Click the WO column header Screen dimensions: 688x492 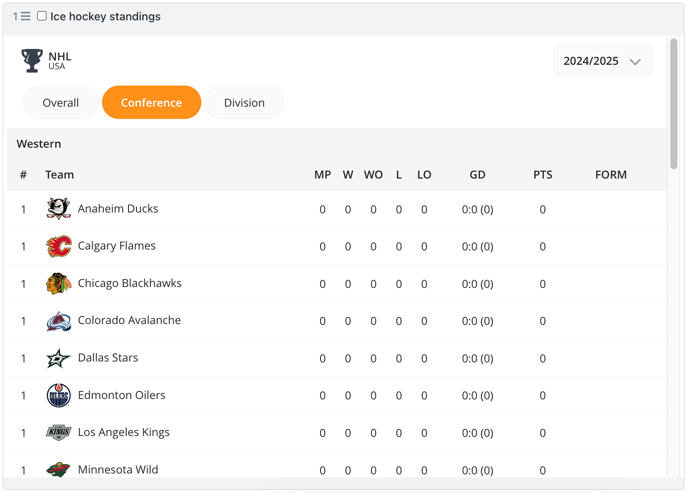click(373, 175)
